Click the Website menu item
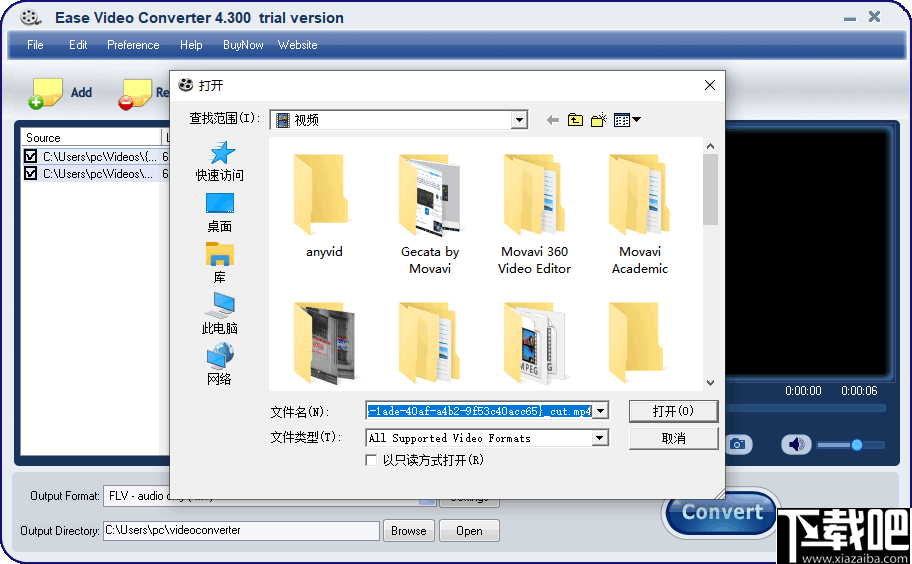The image size is (912, 564). pos(297,45)
